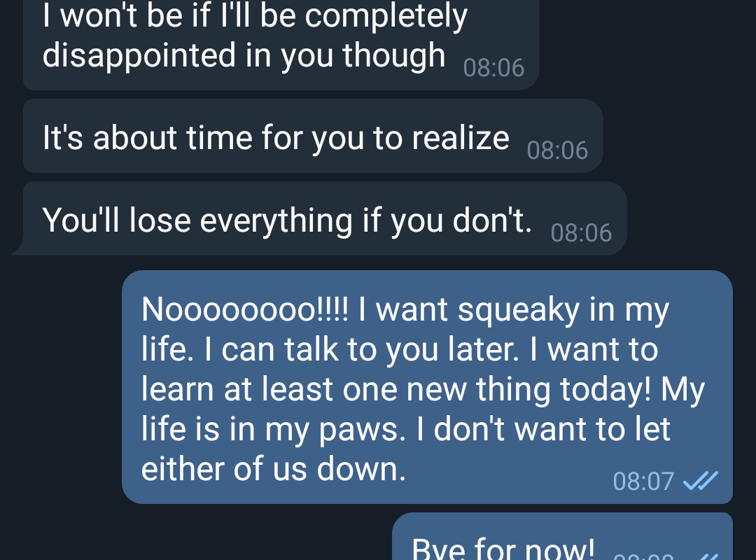Tap the phrase paws in the sent message
This screenshot has height=560, width=756.
[x=362, y=430]
